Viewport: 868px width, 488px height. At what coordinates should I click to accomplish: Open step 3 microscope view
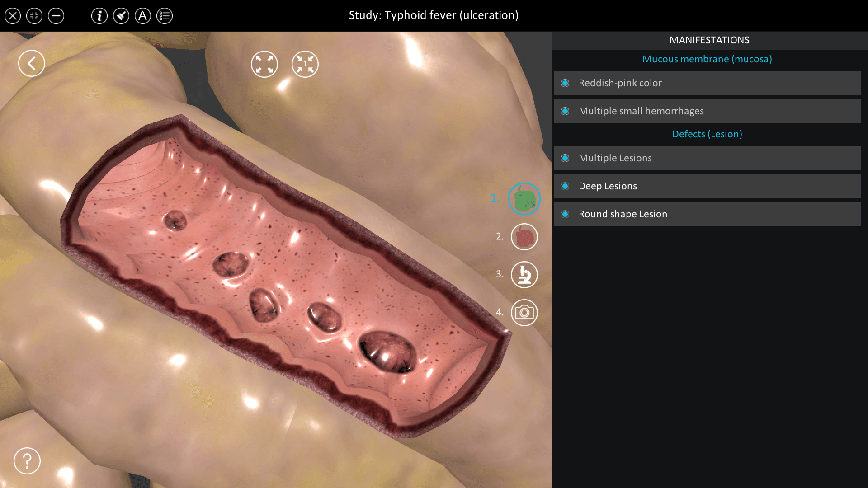coord(524,275)
